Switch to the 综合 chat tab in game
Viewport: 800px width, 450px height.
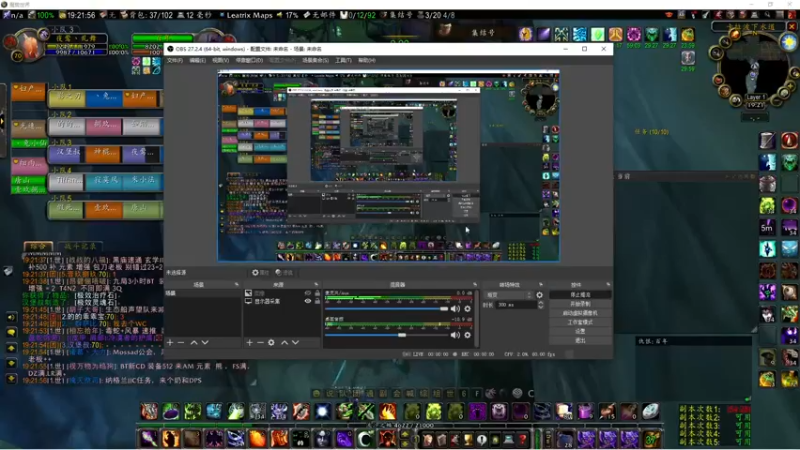point(38,246)
